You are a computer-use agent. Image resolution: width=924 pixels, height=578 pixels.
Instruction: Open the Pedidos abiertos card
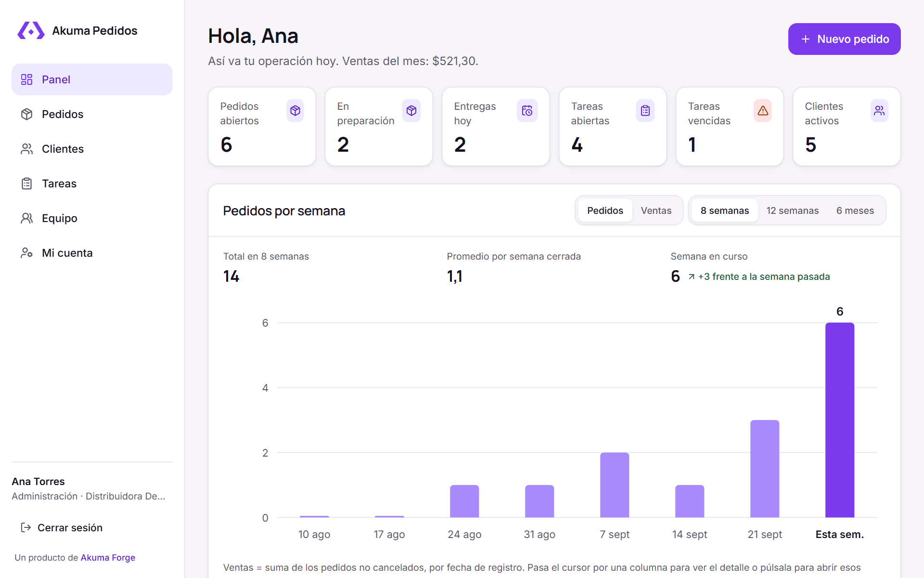coord(262,127)
